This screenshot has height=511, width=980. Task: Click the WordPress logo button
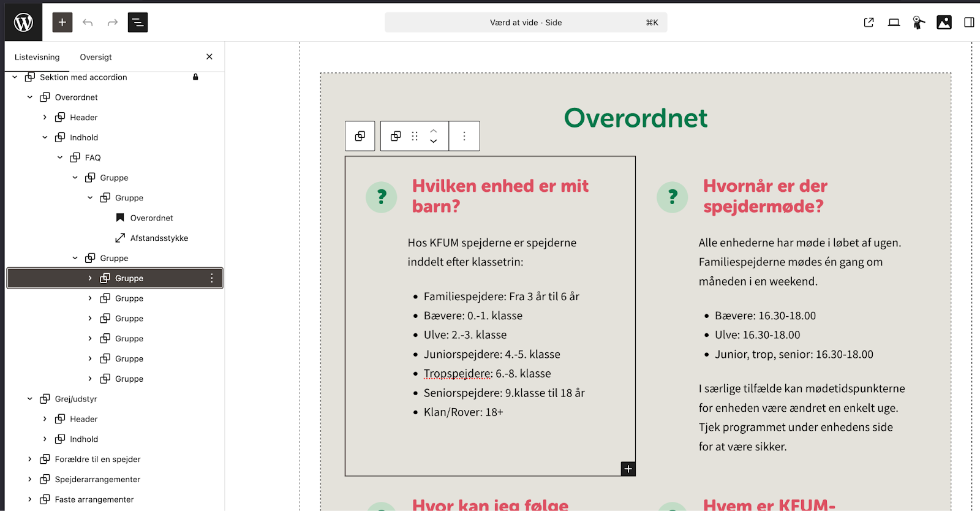(x=23, y=23)
